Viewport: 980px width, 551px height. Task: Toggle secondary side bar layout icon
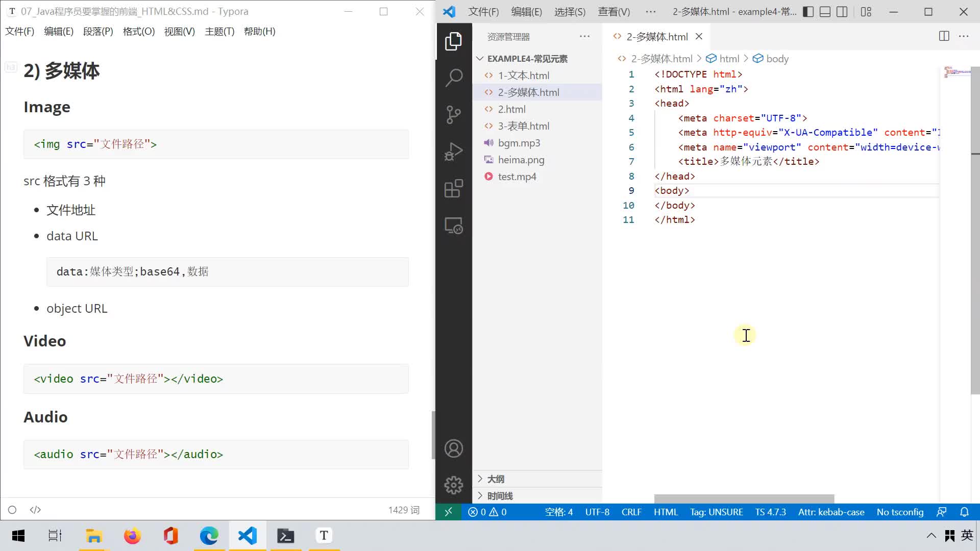click(x=842, y=12)
